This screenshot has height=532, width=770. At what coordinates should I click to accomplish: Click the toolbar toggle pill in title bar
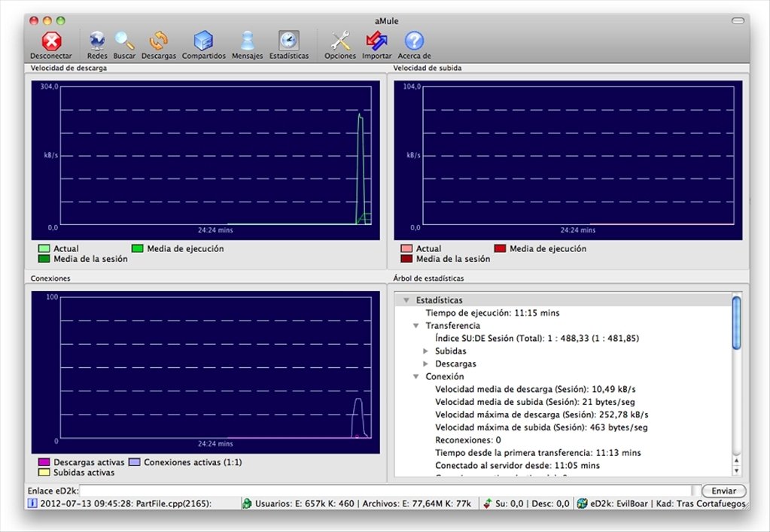pos(738,20)
